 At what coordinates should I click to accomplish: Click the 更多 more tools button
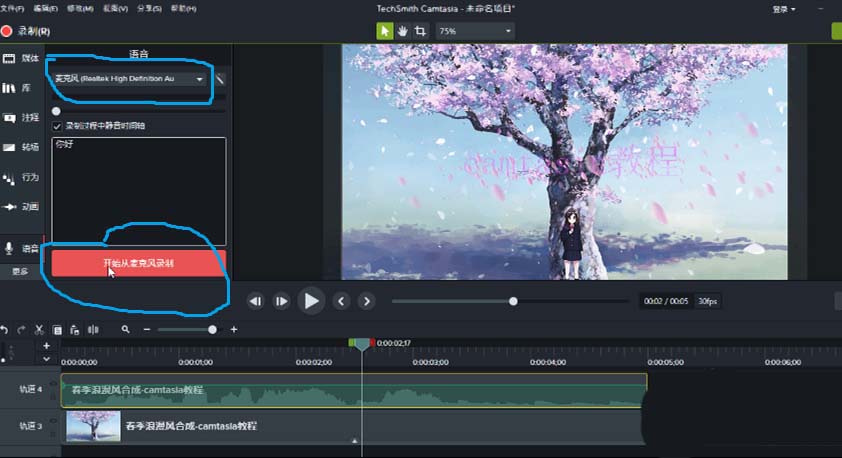tap(20, 271)
